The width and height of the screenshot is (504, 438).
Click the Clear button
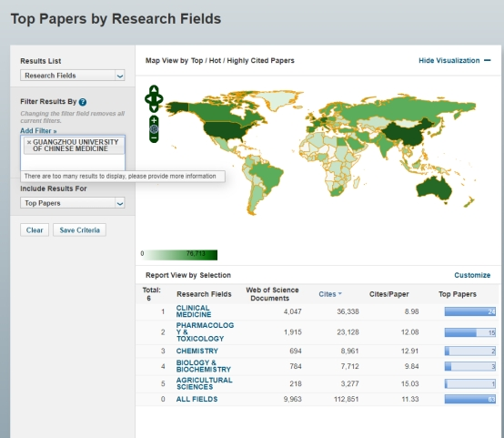(x=35, y=230)
